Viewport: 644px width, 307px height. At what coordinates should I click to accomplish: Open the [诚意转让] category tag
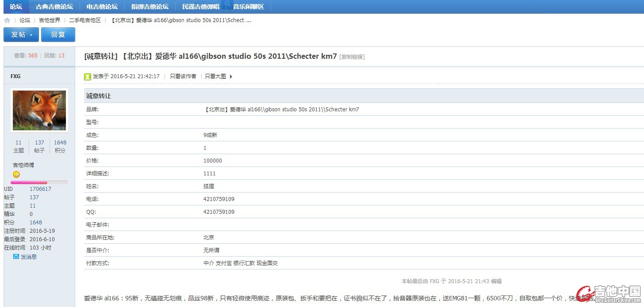(101, 57)
